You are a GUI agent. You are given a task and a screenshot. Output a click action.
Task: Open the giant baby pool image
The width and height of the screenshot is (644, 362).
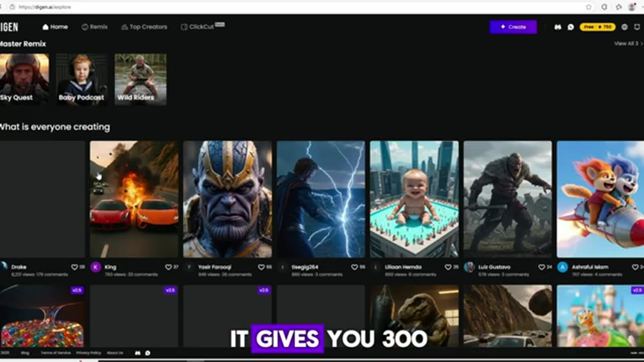tap(414, 199)
